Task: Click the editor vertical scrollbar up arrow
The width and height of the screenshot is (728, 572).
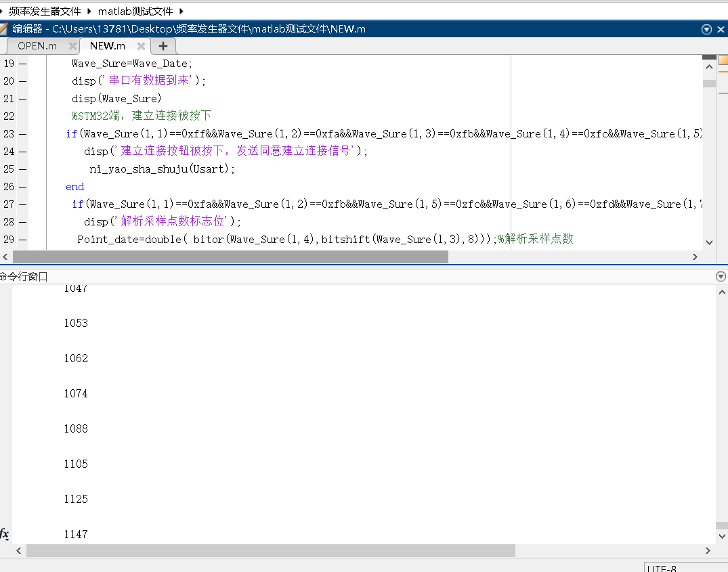Action: (709, 67)
